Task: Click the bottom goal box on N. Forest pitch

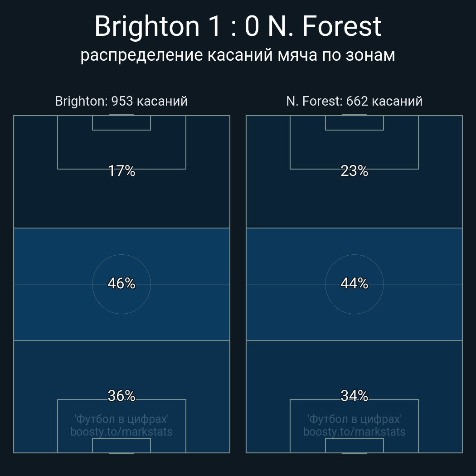Action: pyautogui.click(x=354, y=446)
